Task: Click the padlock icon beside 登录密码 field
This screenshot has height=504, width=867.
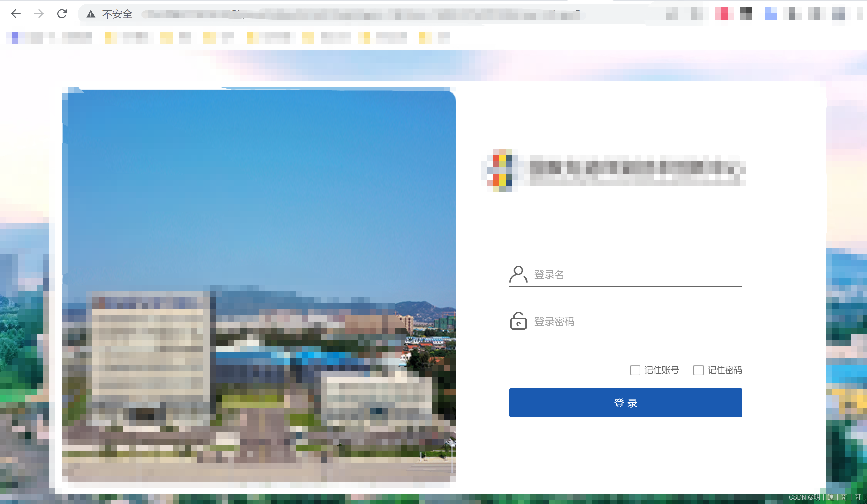Action: click(518, 322)
